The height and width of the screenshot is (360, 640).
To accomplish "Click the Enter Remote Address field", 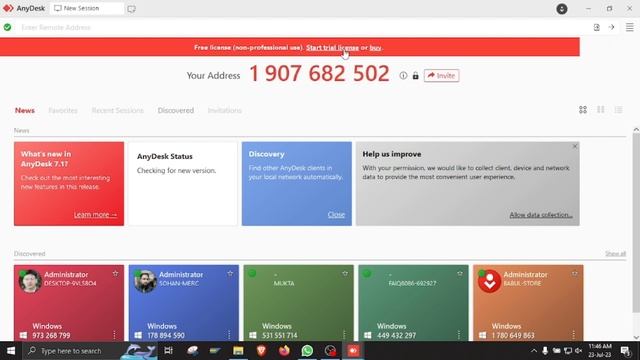I will pos(302,27).
